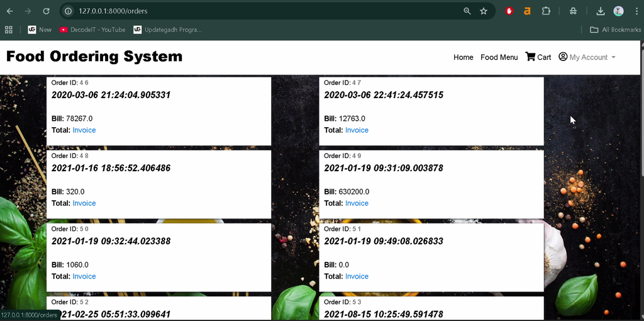Click the Order ID 4 9 label
This screenshot has width=644, height=321.
[343, 155]
